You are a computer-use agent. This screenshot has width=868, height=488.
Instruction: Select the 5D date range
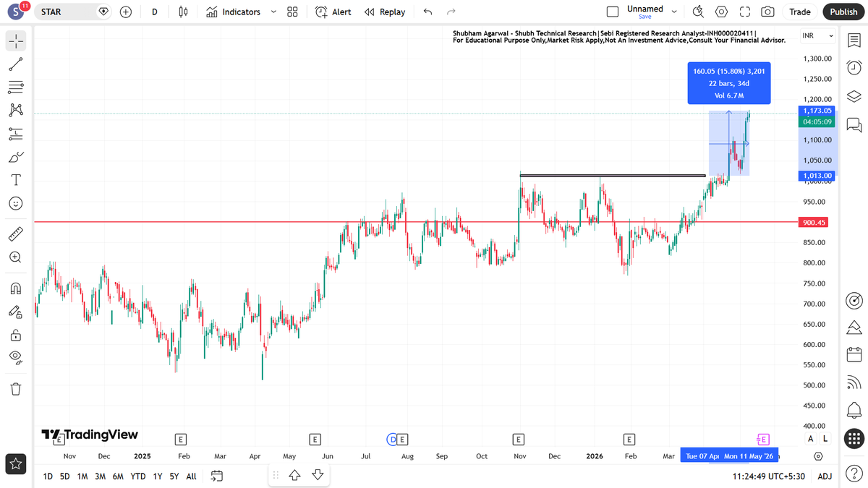point(65,476)
